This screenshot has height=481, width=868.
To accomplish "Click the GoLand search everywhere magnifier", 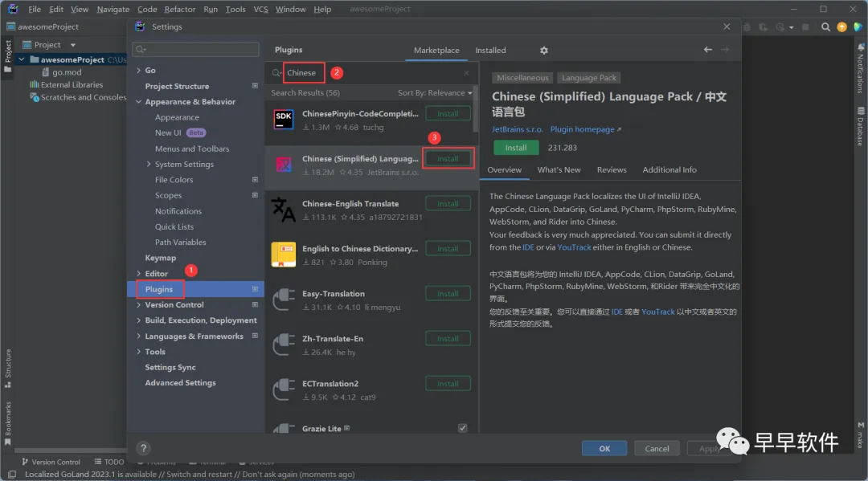I will tap(825, 27).
